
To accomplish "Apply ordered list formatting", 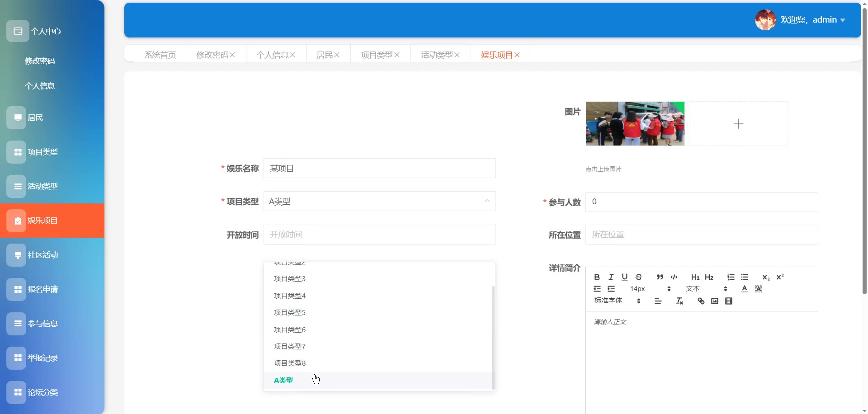I will [731, 277].
